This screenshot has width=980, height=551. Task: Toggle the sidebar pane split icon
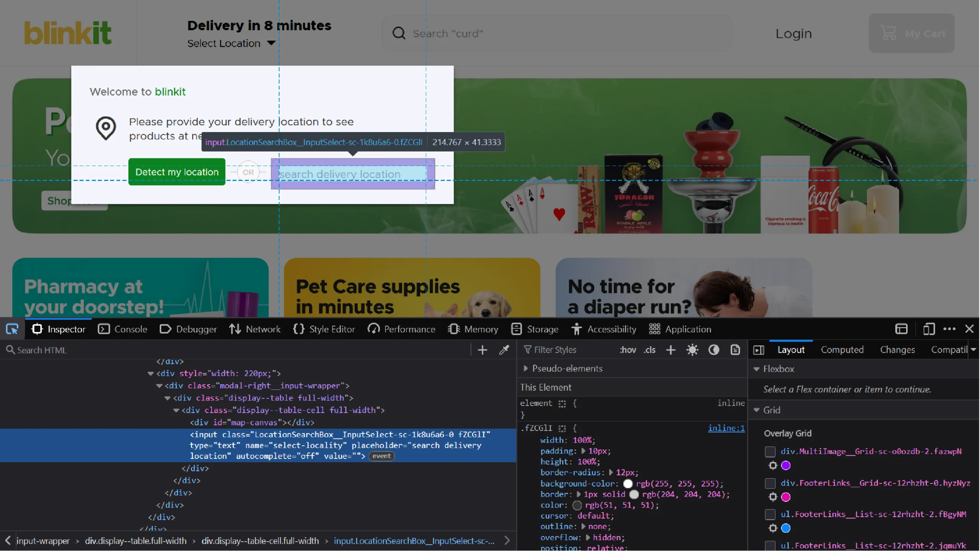pos(759,350)
